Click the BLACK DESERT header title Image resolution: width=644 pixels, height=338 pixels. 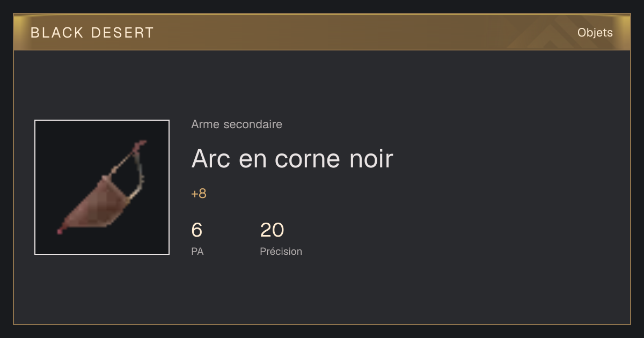pos(92,33)
